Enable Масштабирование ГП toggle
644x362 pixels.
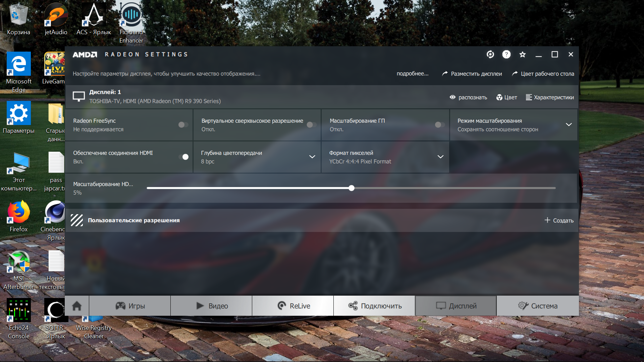pos(439,125)
